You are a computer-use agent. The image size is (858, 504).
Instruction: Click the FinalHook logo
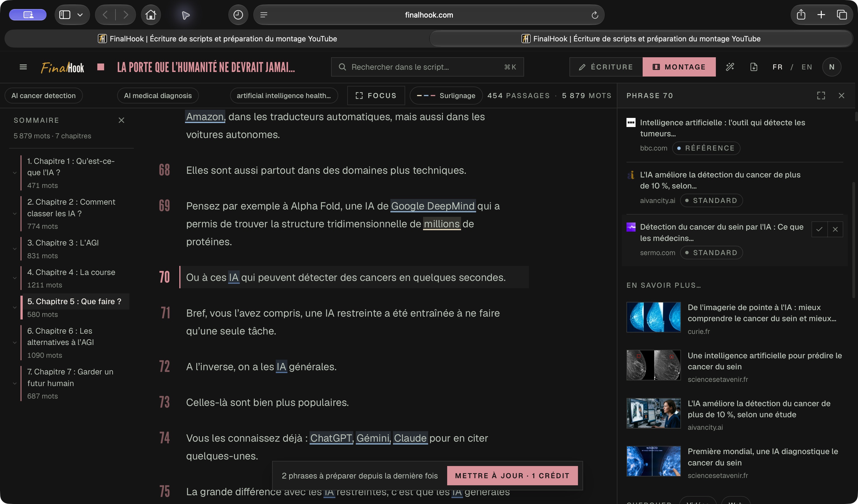(x=63, y=67)
